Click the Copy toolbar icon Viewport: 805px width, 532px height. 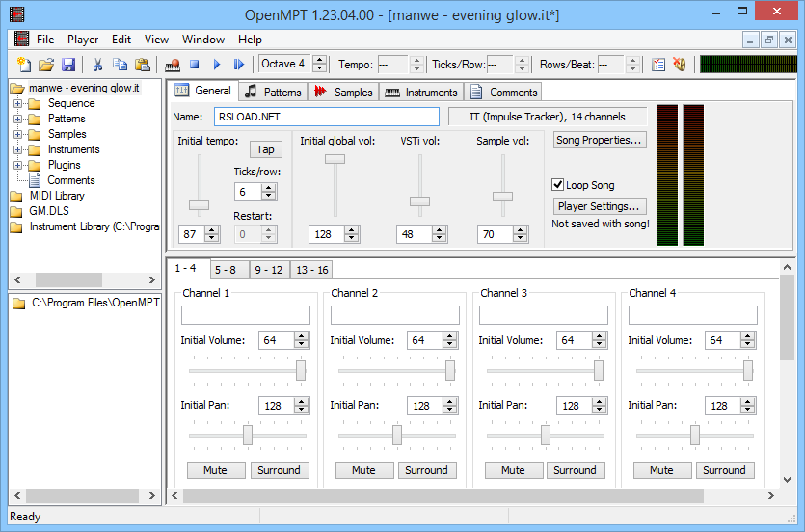tap(121, 65)
